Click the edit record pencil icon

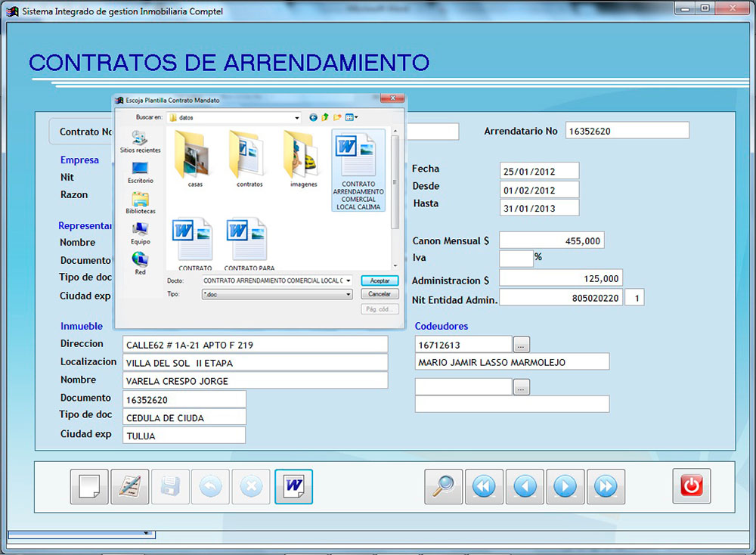point(130,486)
